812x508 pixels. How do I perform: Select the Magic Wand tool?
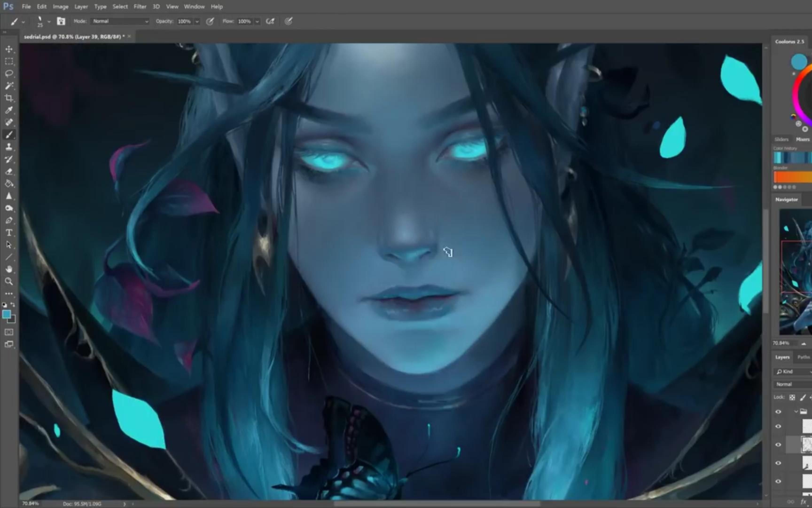[x=9, y=86]
